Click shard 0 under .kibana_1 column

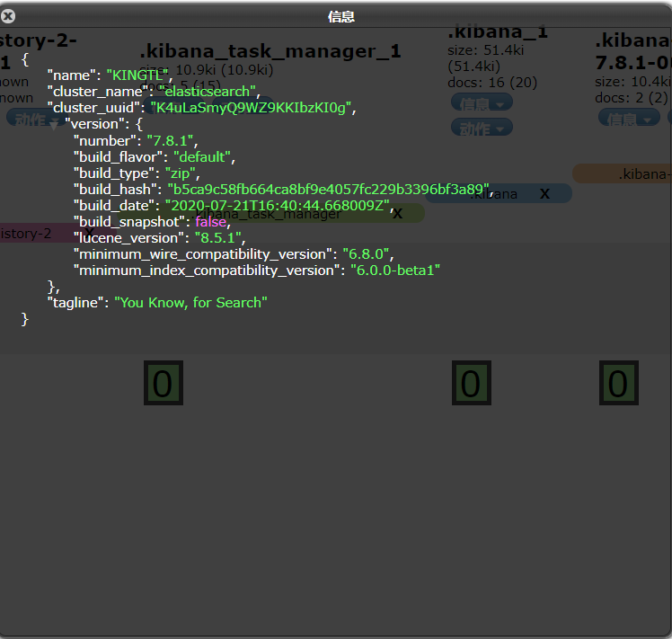[472, 383]
